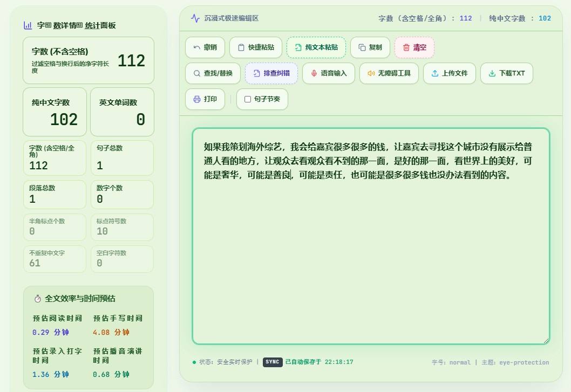Click the 打印 button label
571x392 pixels.
210,99
